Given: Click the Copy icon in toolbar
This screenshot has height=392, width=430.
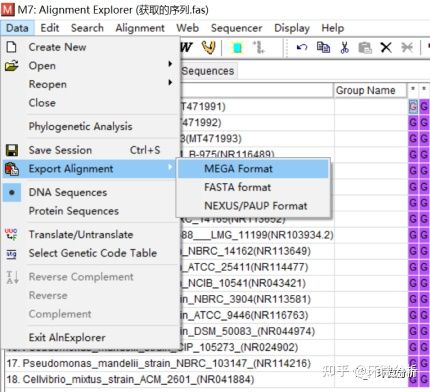Looking at the screenshot, I should [323, 47].
